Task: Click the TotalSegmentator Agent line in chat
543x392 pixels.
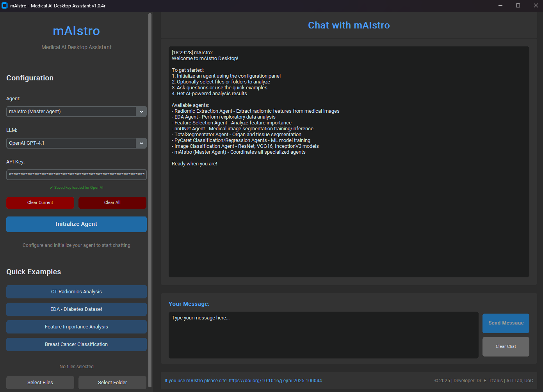Action: pyautogui.click(x=237, y=135)
